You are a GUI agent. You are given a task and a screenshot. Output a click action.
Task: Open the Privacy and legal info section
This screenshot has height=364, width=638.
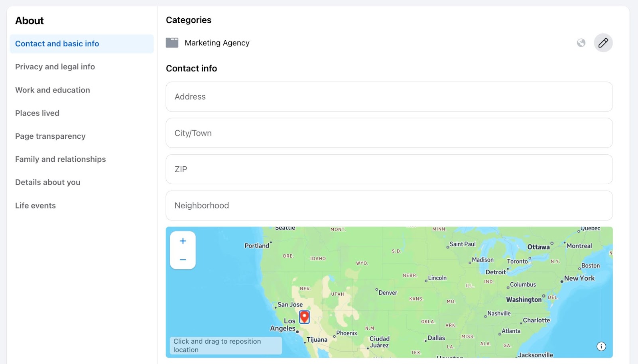pyautogui.click(x=55, y=67)
